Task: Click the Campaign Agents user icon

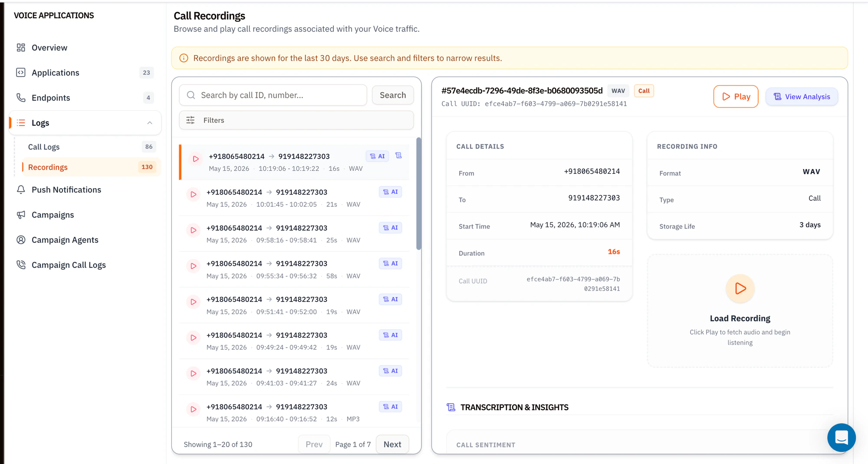Action: (x=21, y=240)
